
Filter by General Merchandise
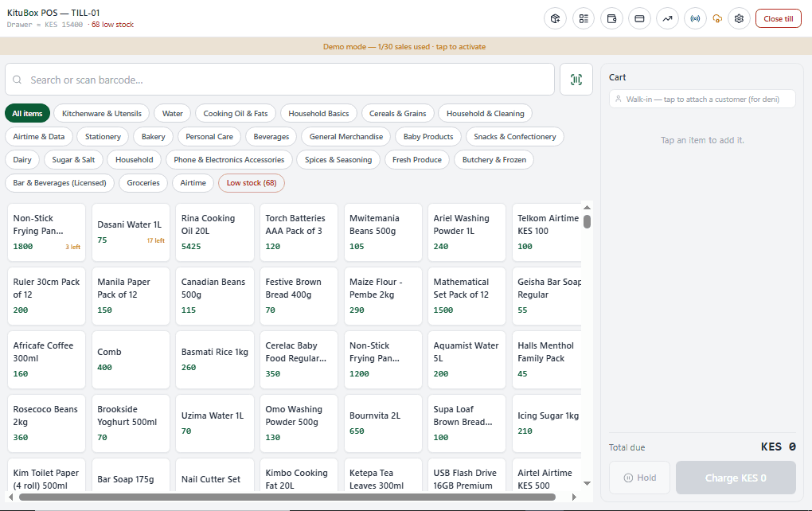click(346, 137)
